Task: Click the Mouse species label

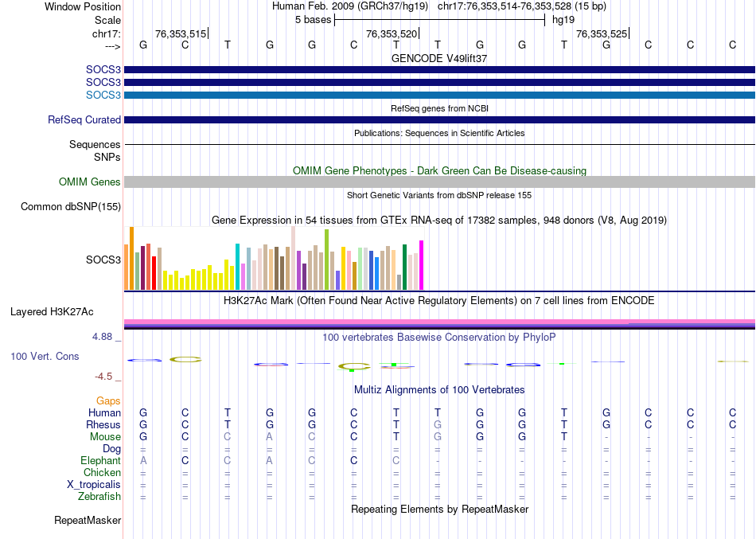Action: [x=106, y=437]
